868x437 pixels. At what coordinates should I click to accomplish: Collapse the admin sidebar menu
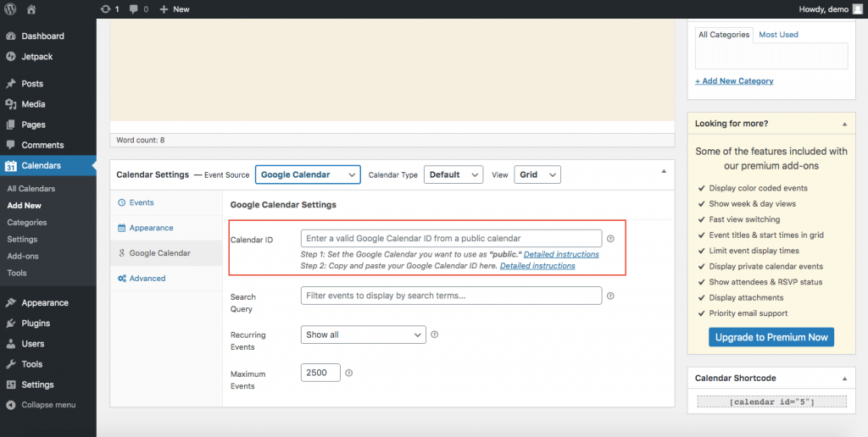(x=41, y=405)
